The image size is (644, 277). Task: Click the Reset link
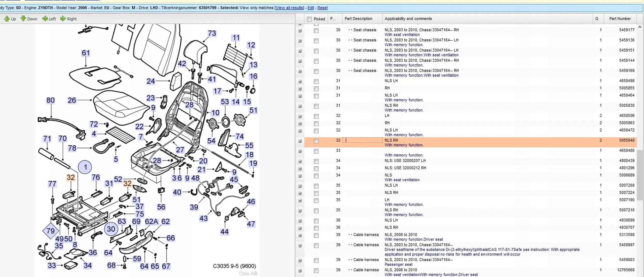[322, 8]
